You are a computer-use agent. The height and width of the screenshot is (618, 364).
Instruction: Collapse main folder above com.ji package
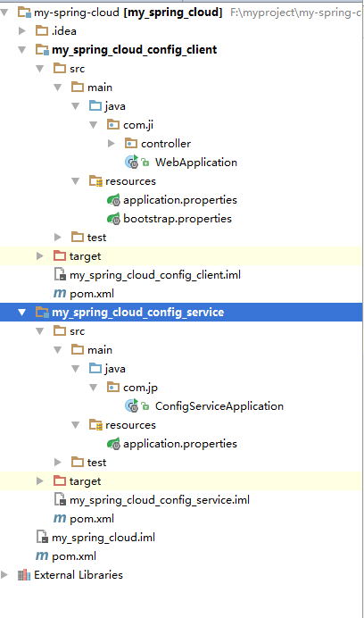tap(58, 88)
